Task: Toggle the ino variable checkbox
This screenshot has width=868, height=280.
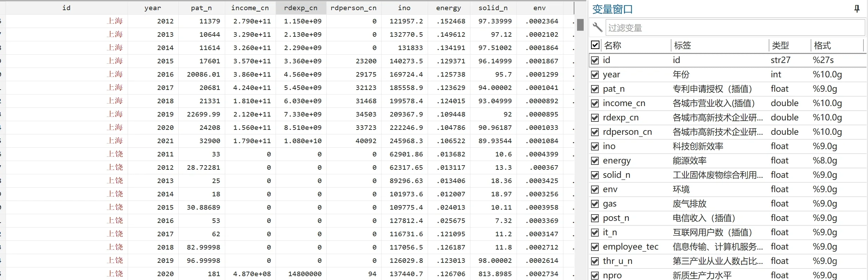Action: tap(595, 146)
